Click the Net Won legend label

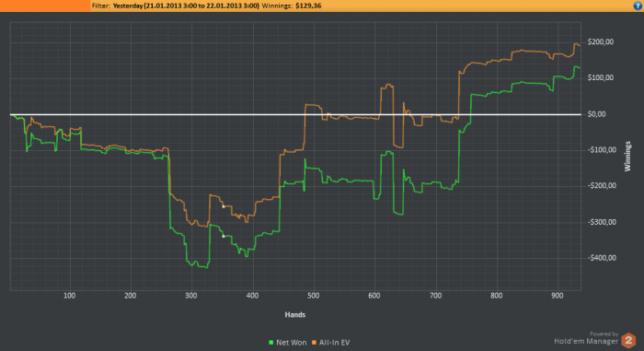coord(292,343)
